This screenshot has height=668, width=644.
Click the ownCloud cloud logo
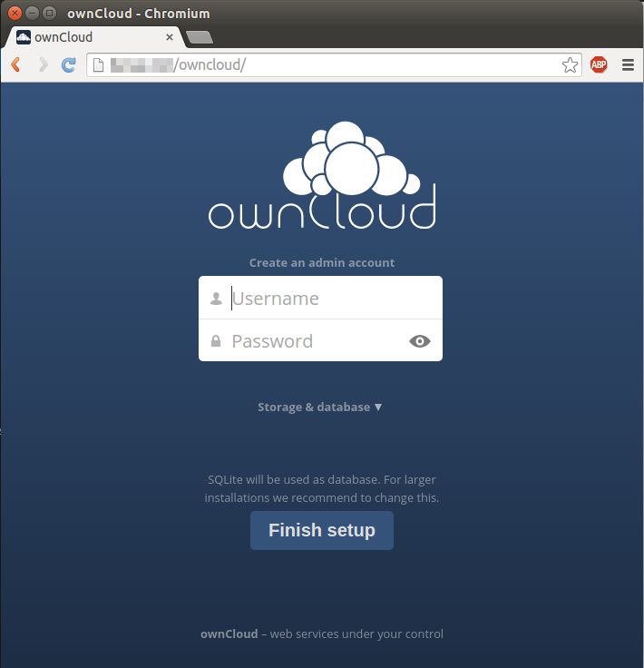(322, 175)
